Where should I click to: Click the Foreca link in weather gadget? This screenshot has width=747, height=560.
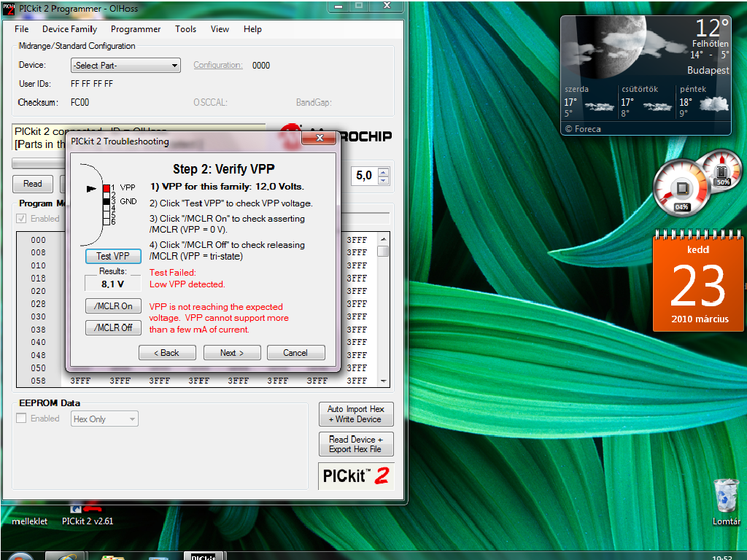(583, 129)
